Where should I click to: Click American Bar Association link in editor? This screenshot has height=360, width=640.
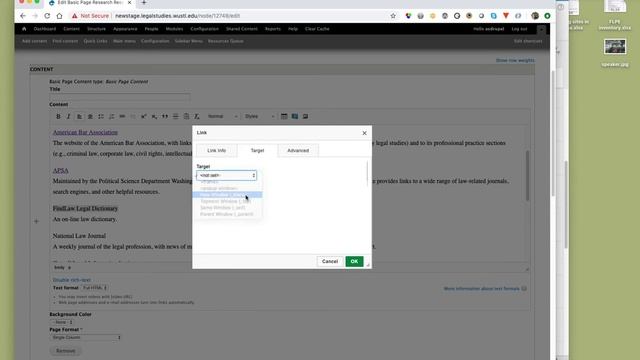(85, 132)
